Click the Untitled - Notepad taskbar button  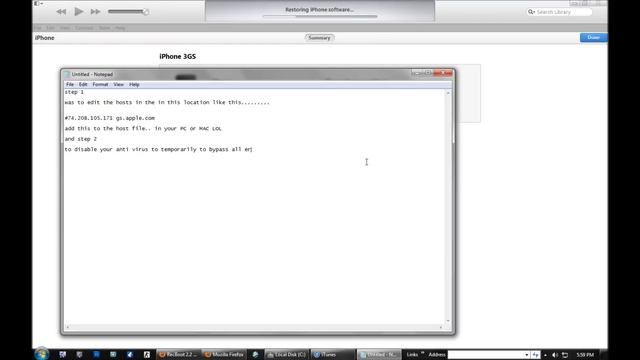click(x=379, y=355)
